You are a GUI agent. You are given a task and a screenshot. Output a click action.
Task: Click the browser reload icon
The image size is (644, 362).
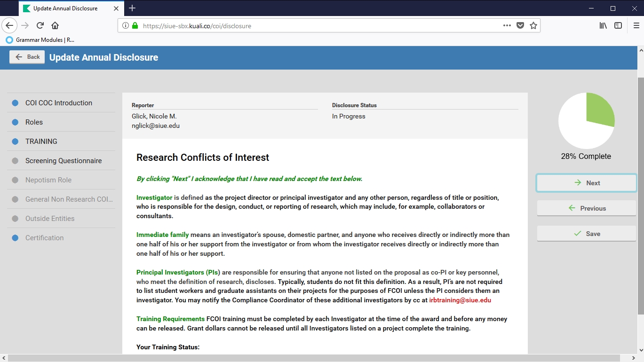click(40, 25)
